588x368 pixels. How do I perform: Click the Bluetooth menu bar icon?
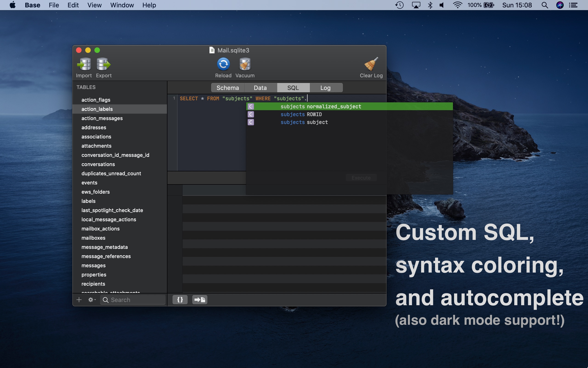(x=430, y=5)
